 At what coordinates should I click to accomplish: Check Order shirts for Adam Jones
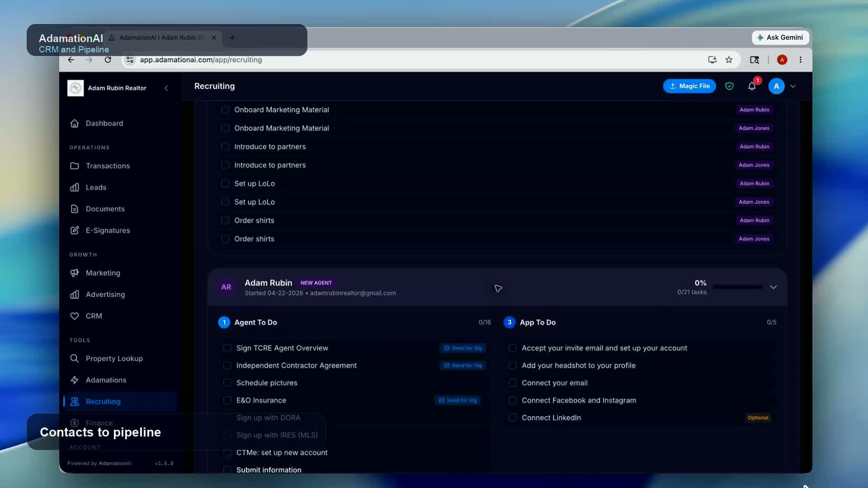[225, 239]
